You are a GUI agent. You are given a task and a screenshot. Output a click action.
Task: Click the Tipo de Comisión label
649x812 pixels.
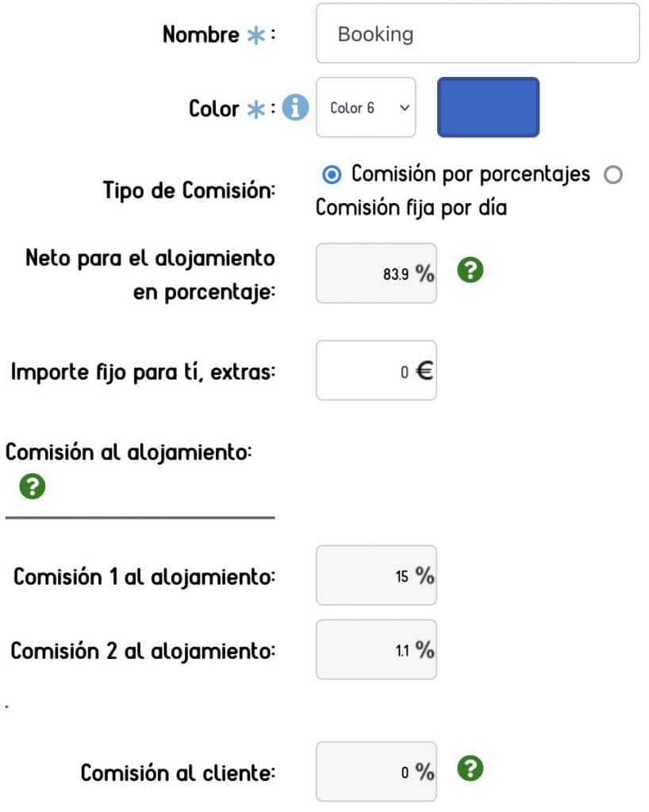coord(190,190)
